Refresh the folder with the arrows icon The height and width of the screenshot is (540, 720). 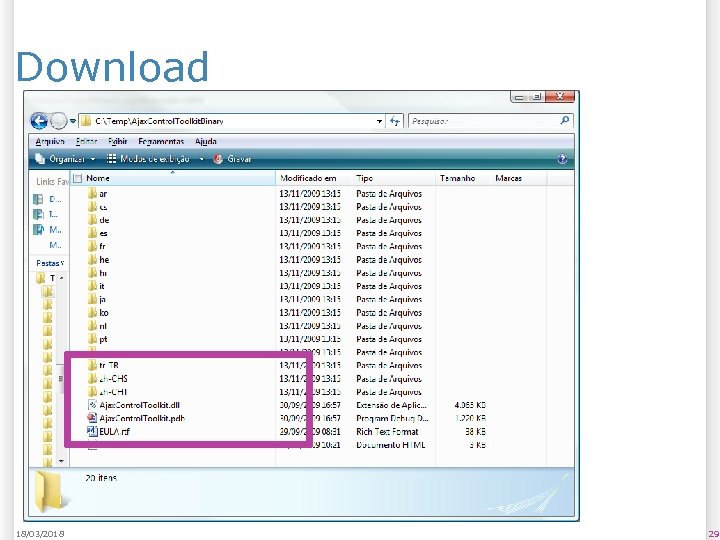pos(394,121)
